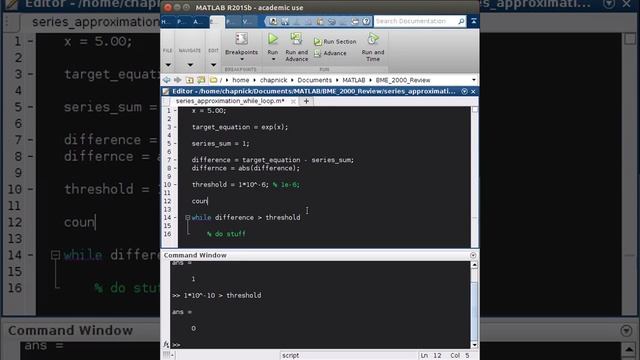
Task: Click 'Ln 12' in the status bar
Action: 431,356
